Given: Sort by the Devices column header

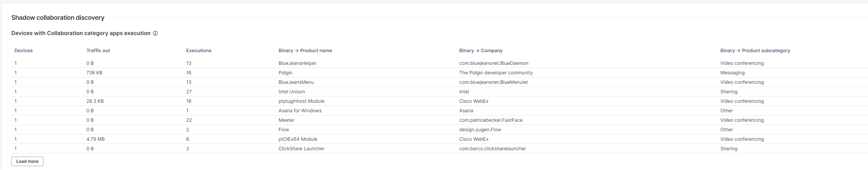Looking at the screenshot, I should [24, 51].
